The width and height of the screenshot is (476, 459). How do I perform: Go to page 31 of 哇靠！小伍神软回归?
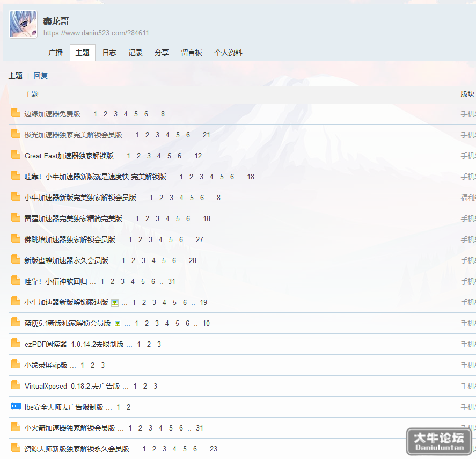(172, 282)
